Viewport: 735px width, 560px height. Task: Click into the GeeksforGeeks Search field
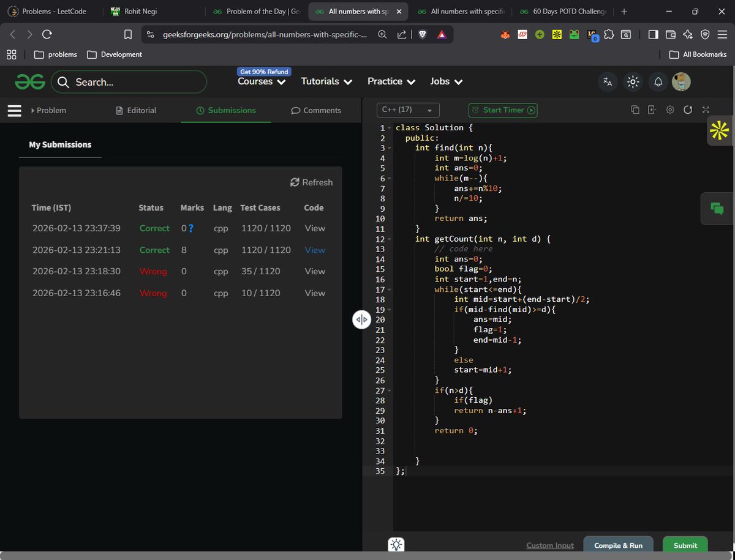(x=129, y=82)
